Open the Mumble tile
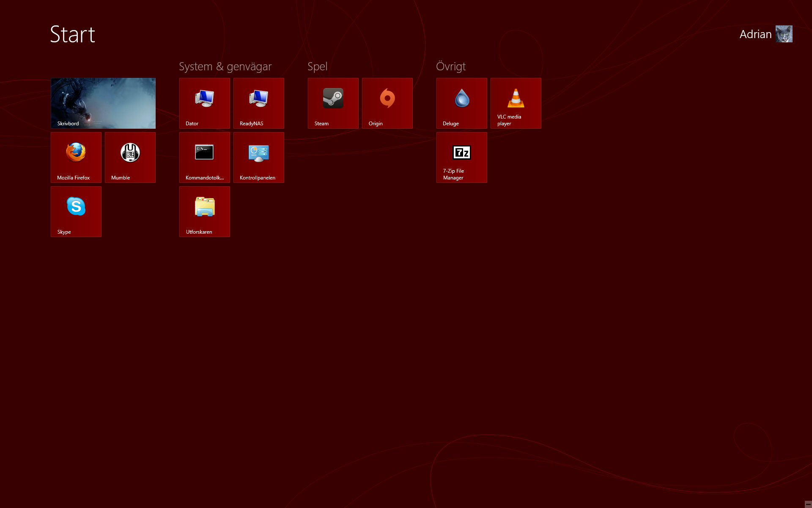This screenshot has height=508, width=812. pyautogui.click(x=130, y=157)
